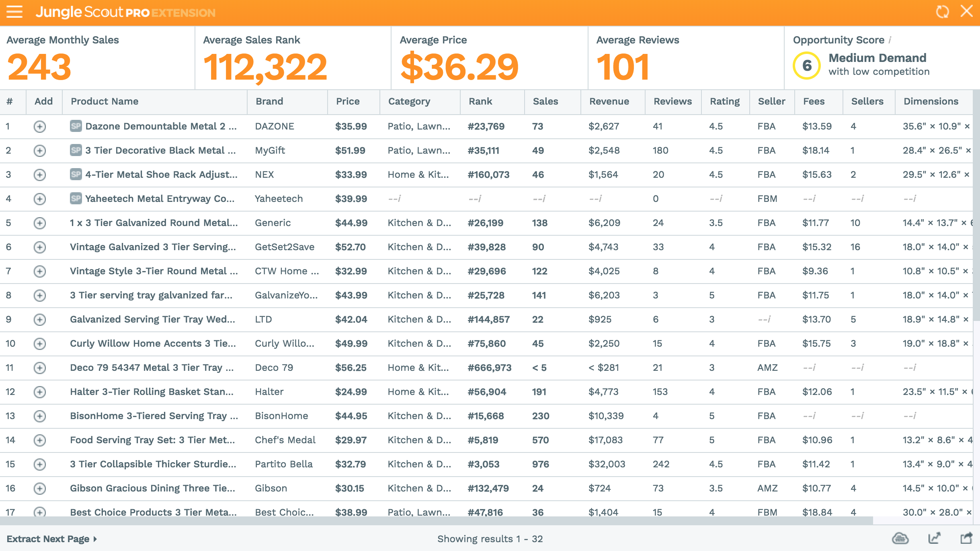Image resolution: width=980 pixels, height=551 pixels.
Task: Click the Opportunity Score info icon
Action: point(890,40)
